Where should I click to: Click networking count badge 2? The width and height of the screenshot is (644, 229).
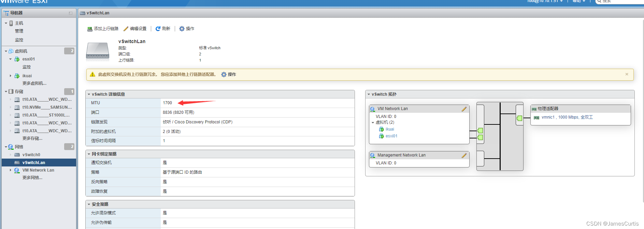69,147
